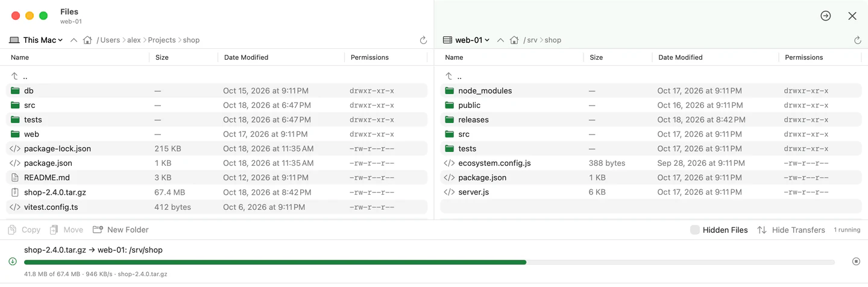Viewport: 868px width, 287px height.
Task: Enable the Hidden Files checkbox
Action: pos(695,230)
